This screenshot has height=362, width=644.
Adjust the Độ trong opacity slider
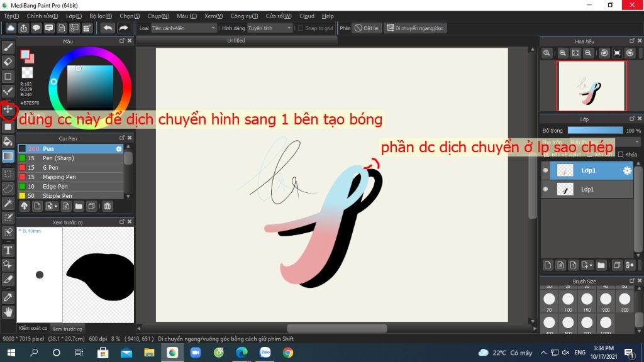click(x=595, y=131)
